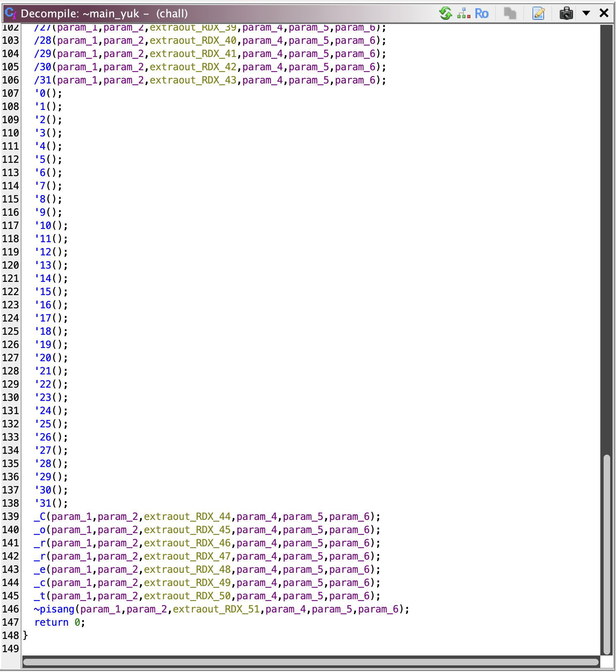Click the horizontal scrollbar at the bottom

tap(310, 662)
